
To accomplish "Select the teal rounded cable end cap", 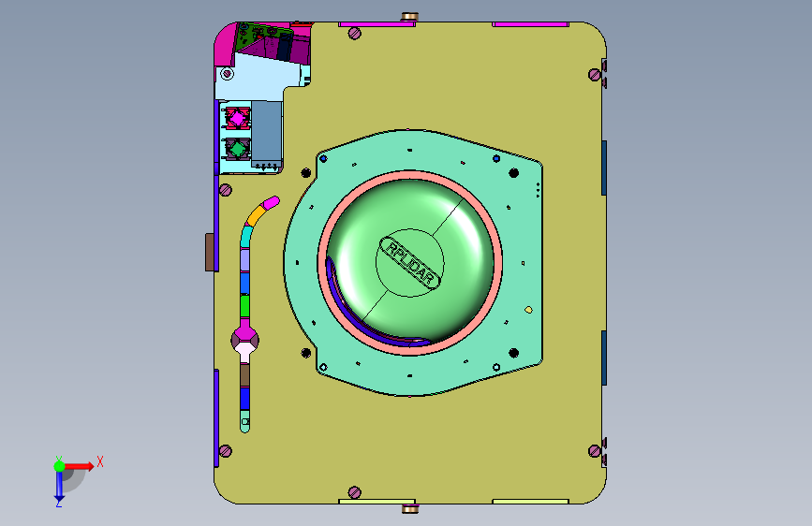I will 245,421.
